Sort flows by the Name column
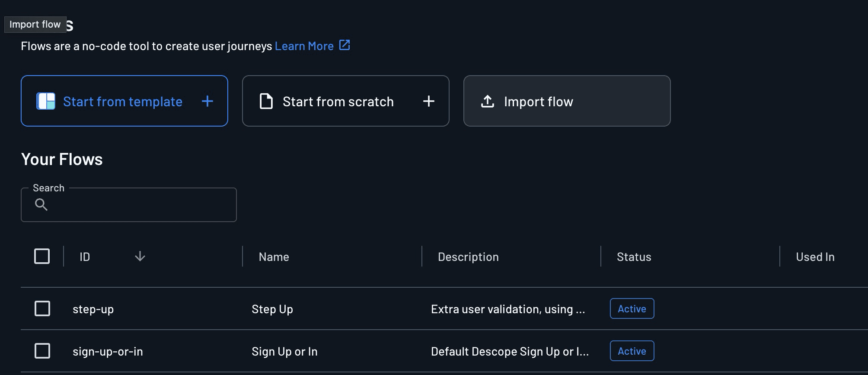 coord(274,257)
